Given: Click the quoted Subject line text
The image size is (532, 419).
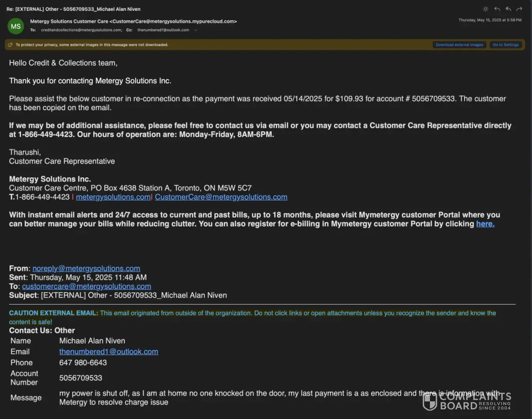Looking at the screenshot, I should click(118, 295).
